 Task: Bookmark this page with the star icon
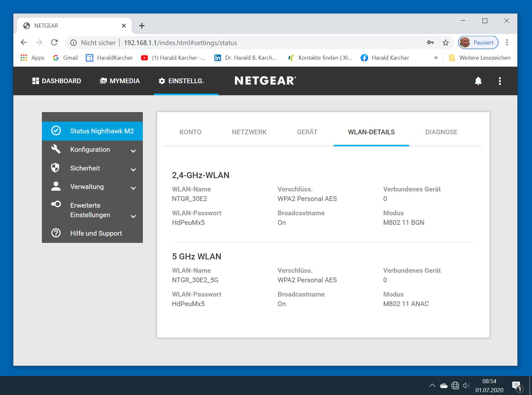[x=446, y=43]
